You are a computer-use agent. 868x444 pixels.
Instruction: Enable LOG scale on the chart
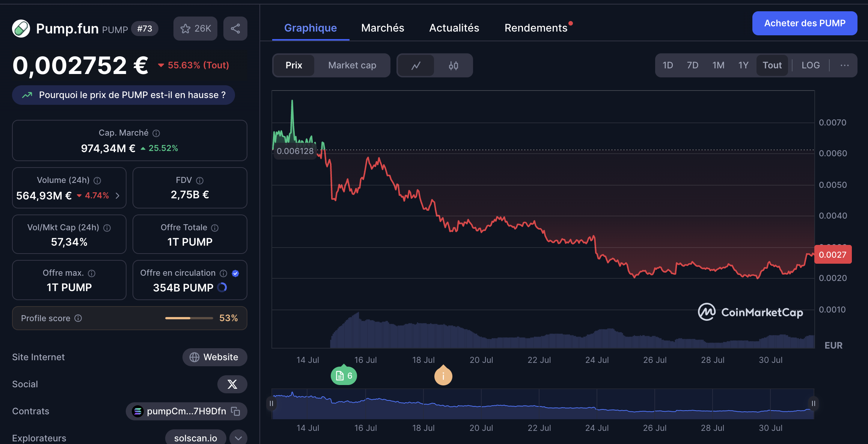tap(811, 65)
